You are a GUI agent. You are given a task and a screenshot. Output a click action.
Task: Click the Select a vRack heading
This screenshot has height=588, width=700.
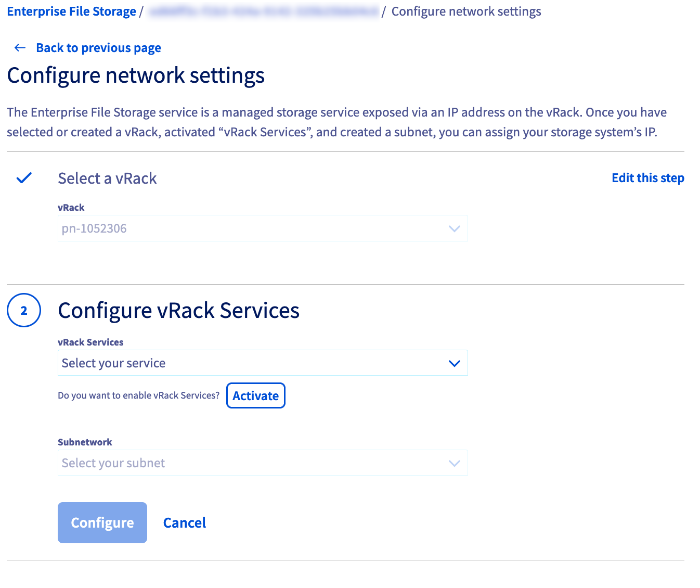pos(107,178)
